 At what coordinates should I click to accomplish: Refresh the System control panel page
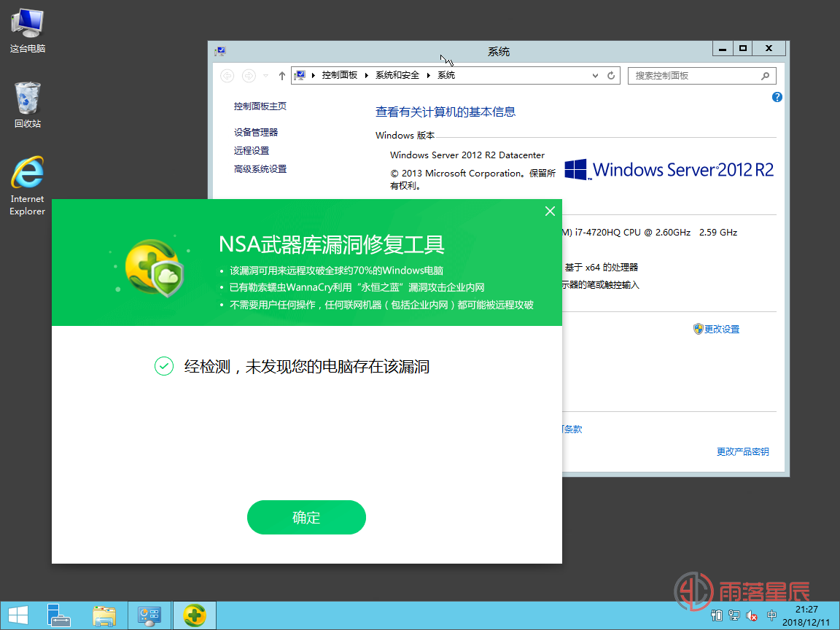pos(611,76)
